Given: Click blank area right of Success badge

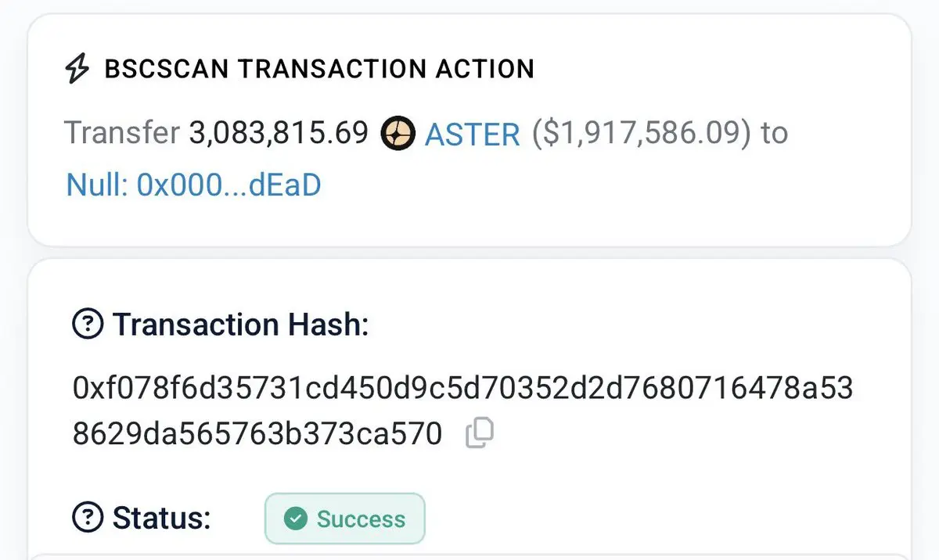Looking at the screenshot, I should point(665,518).
